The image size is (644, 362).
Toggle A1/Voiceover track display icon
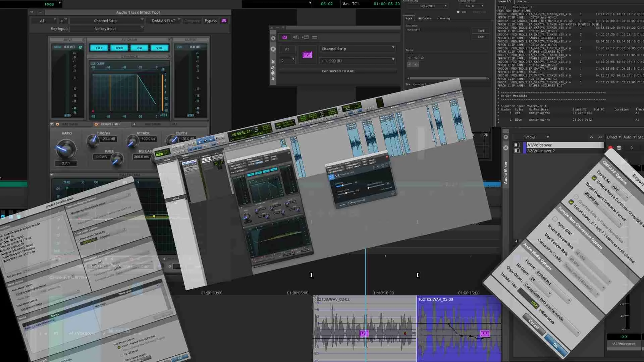tap(517, 145)
